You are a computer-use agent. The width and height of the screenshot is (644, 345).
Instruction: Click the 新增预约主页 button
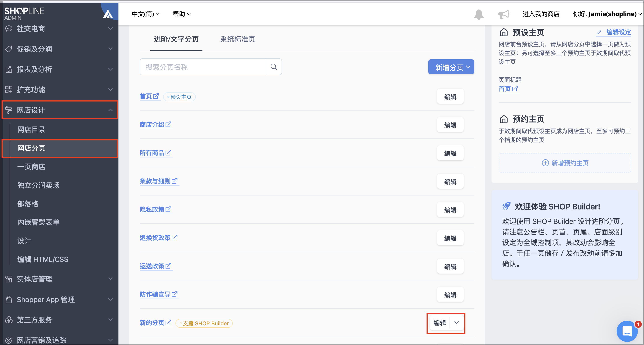pyautogui.click(x=565, y=163)
